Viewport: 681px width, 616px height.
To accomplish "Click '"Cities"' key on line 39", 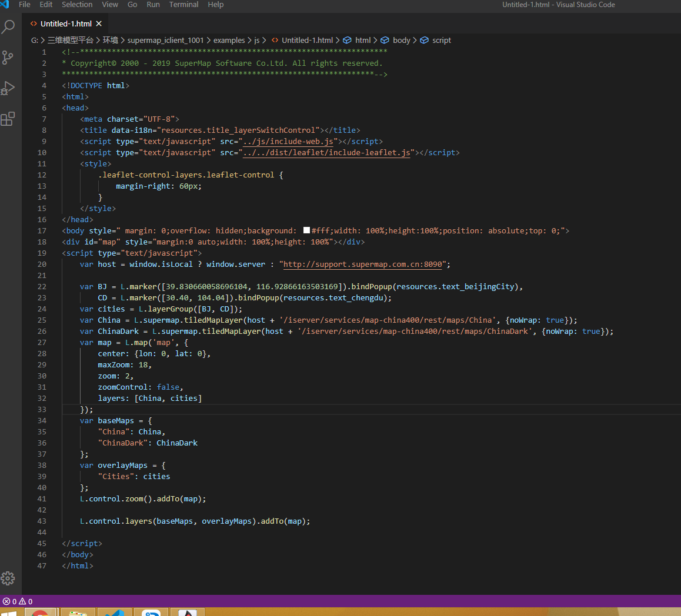I will pos(116,477).
